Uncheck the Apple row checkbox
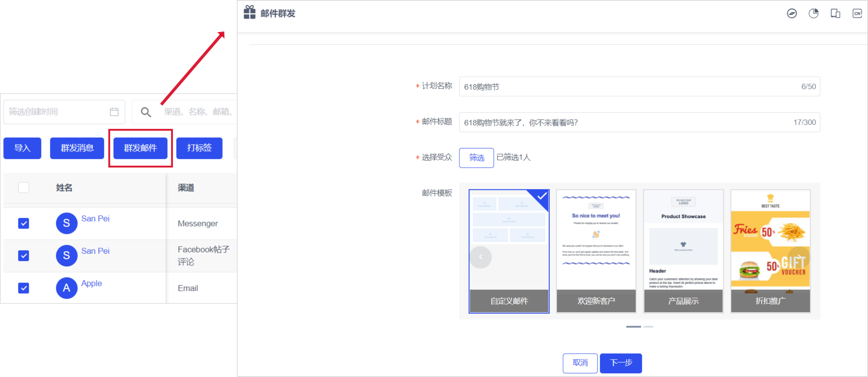The image size is (868, 377). (x=24, y=288)
